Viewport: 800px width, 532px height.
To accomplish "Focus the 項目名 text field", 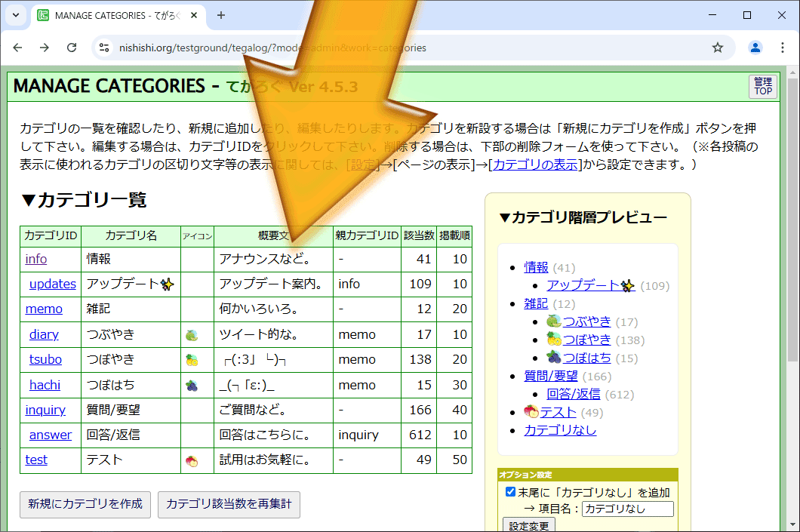I will [628, 509].
